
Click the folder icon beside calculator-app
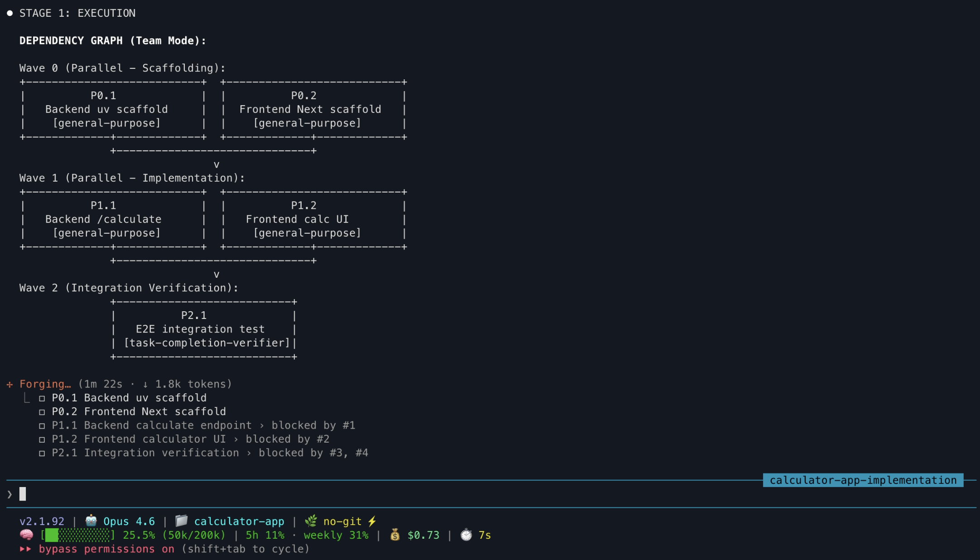pyautogui.click(x=181, y=521)
